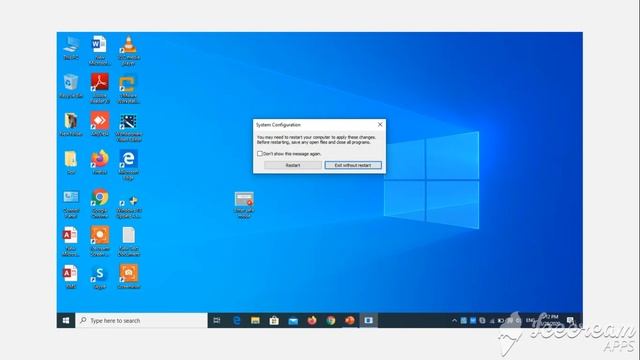Choose Exit without restart
Screen dimensions: 640x360
pyautogui.click(x=353, y=165)
